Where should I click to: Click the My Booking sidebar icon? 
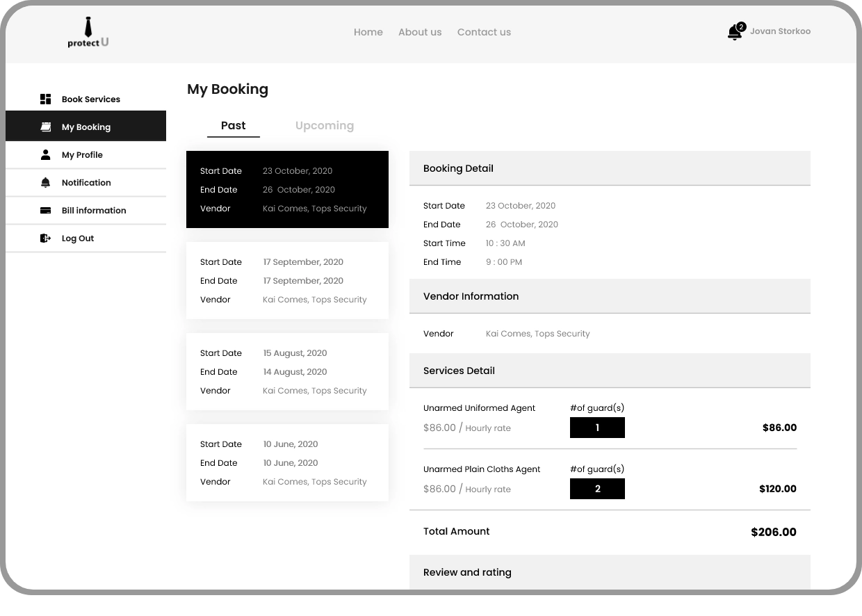[x=46, y=127]
